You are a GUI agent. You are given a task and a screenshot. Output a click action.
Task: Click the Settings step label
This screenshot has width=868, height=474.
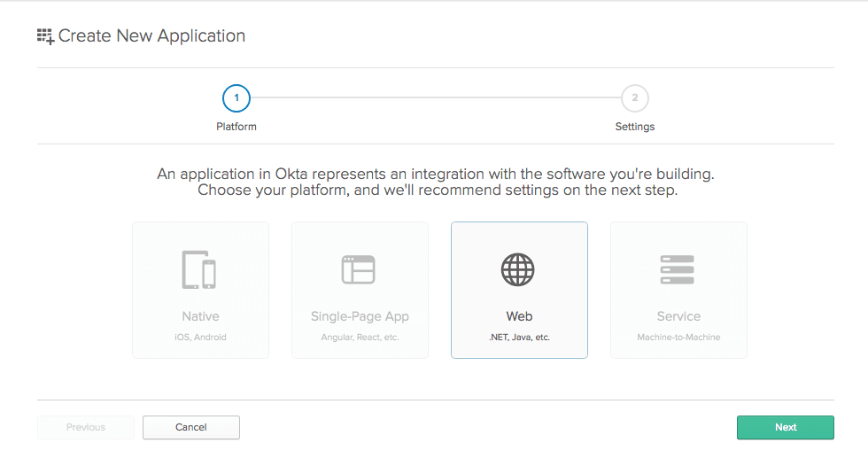(635, 127)
